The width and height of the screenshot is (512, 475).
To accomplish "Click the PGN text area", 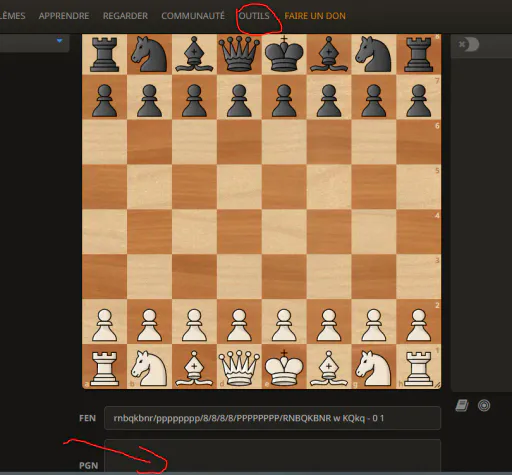I will [273, 456].
